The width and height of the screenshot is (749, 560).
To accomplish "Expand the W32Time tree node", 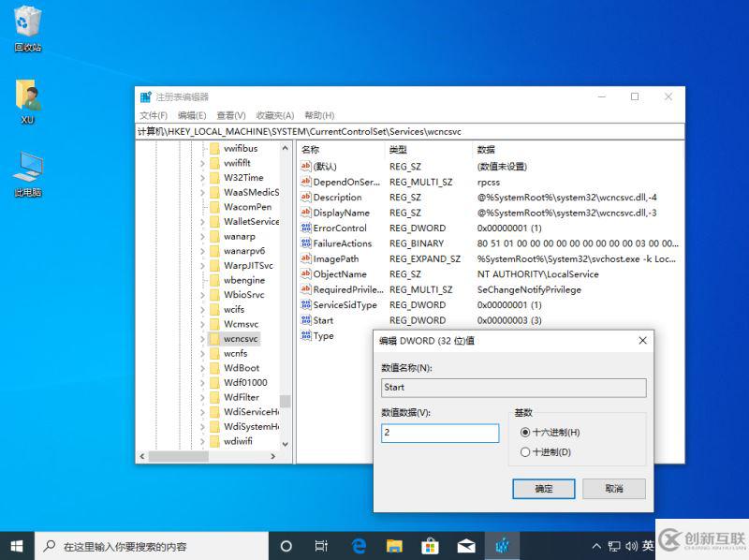I will point(202,178).
